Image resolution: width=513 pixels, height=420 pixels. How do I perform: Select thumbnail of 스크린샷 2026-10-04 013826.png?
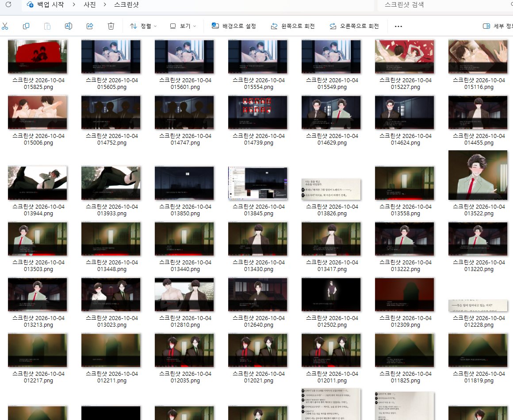331,189
